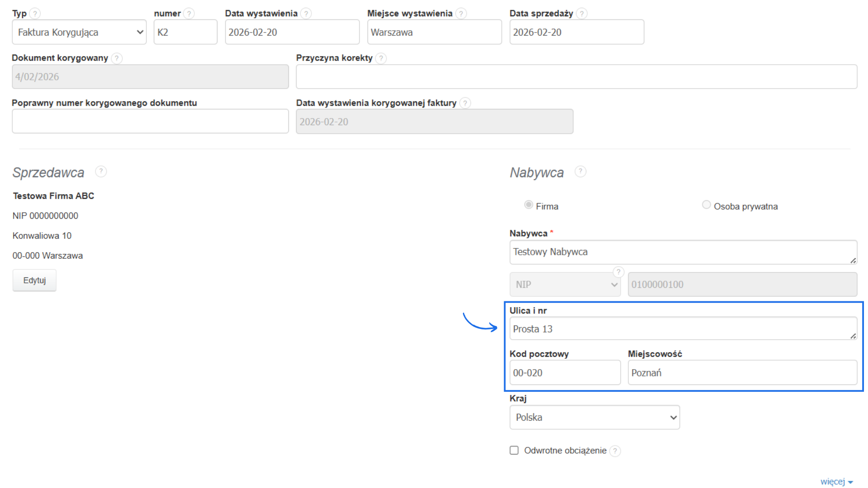
Task: Enable the Odwrotne obciążenie checkbox
Action: click(x=514, y=450)
